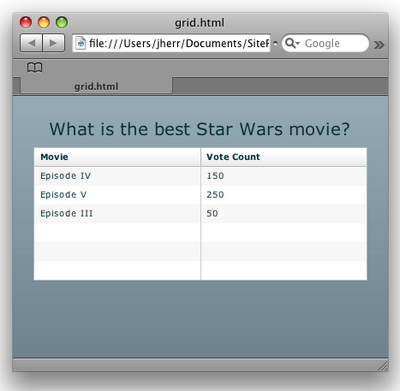Select the grid.html tab
The width and height of the screenshot is (400, 391).
pyautogui.click(x=96, y=86)
